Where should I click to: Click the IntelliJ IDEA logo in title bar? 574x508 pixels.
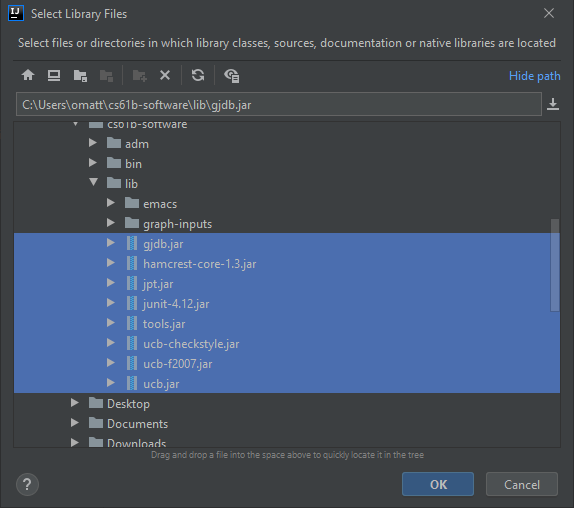pos(16,14)
